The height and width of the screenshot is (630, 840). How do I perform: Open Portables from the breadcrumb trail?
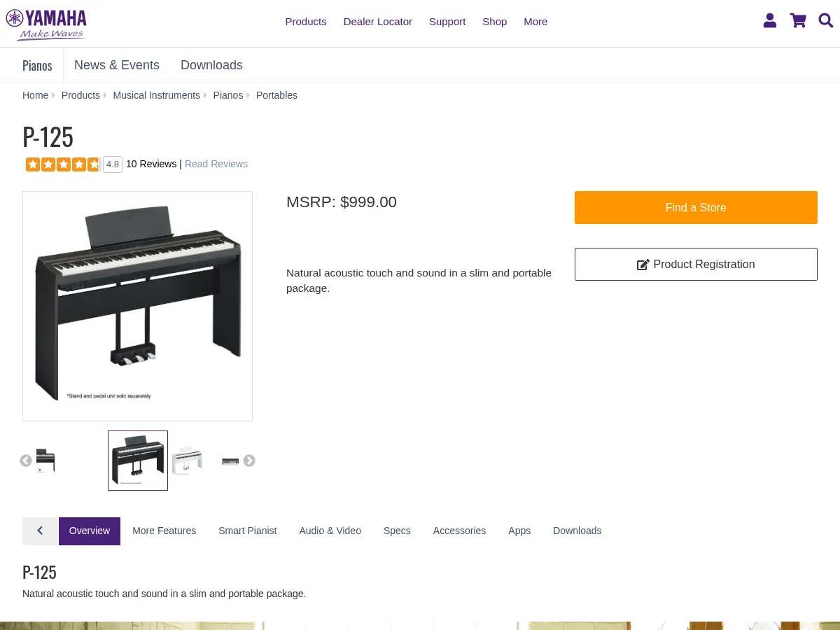[276, 95]
